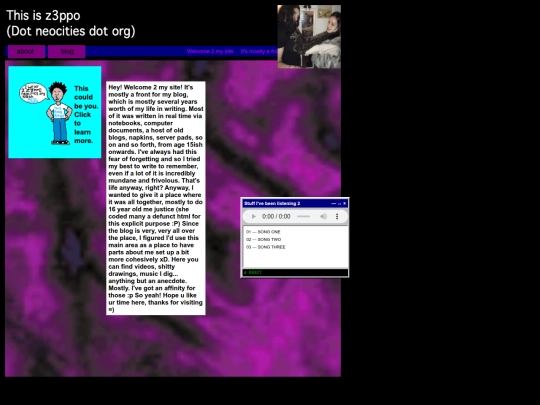Maximize the 'Stuff I've been listening 2' window
Viewport: 540px width, 405px height.
(x=339, y=204)
